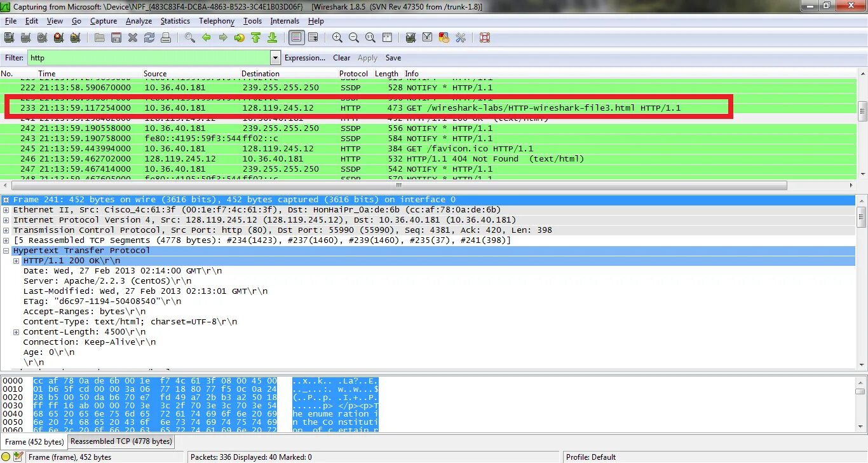The image size is (868, 463).
Task: Click Profile: Default in the status bar
Action: coord(591,457)
